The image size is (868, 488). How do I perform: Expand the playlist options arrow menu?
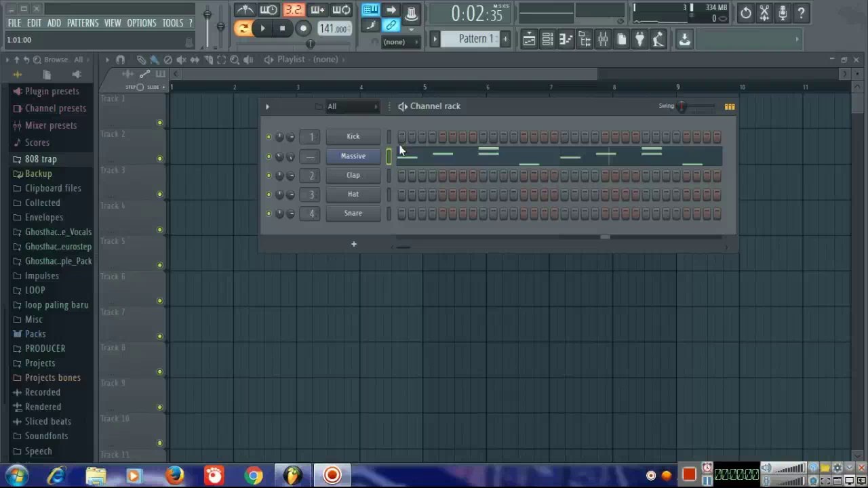pos(107,60)
